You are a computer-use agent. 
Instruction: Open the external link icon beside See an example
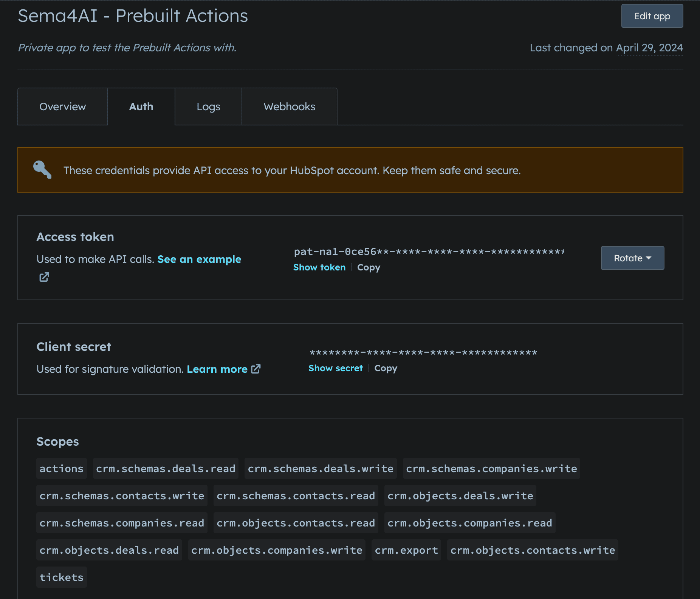[x=44, y=277]
